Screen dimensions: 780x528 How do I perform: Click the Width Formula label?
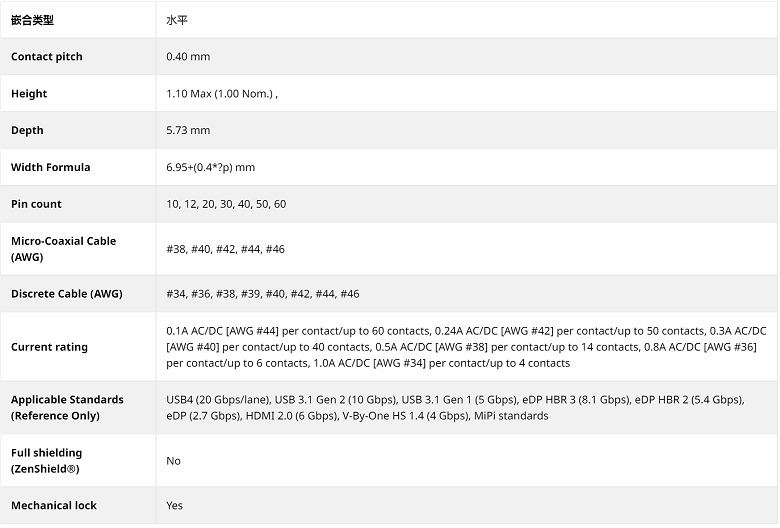tap(50, 167)
